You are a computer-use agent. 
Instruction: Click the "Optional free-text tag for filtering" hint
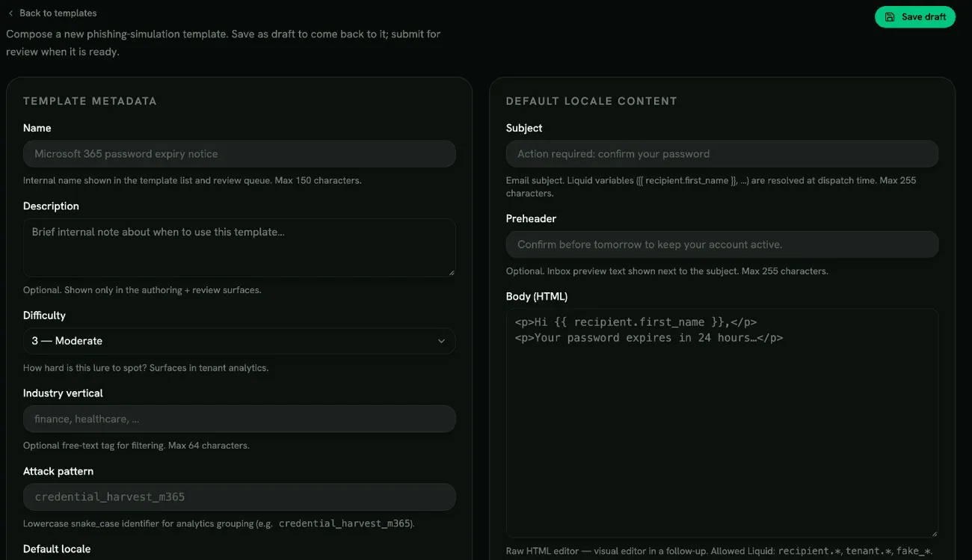(136, 445)
